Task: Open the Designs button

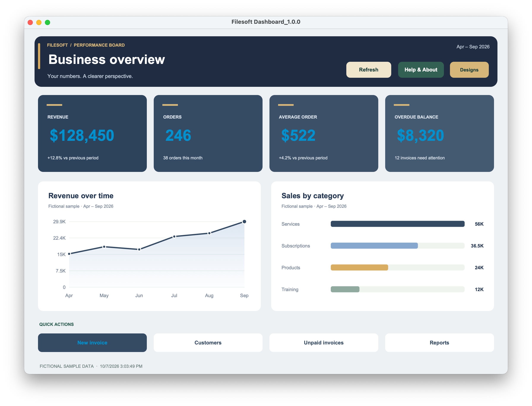Action: tap(469, 70)
